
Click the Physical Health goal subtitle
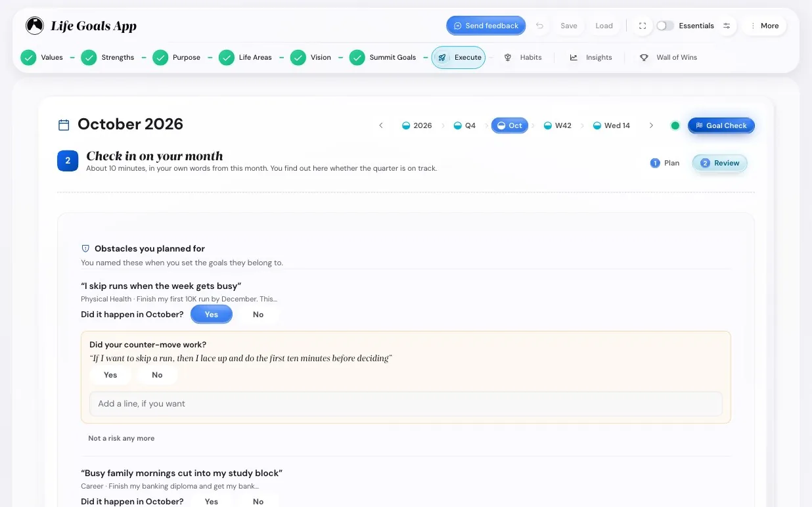pyautogui.click(x=179, y=299)
